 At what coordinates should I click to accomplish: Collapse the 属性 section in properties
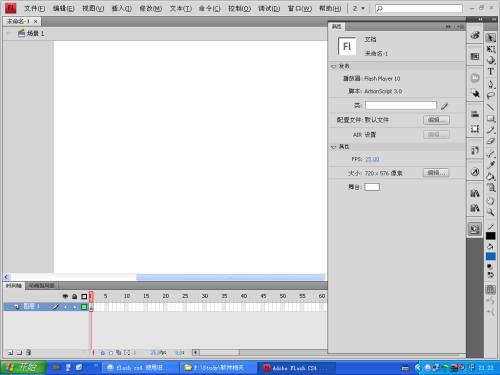coord(334,147)
